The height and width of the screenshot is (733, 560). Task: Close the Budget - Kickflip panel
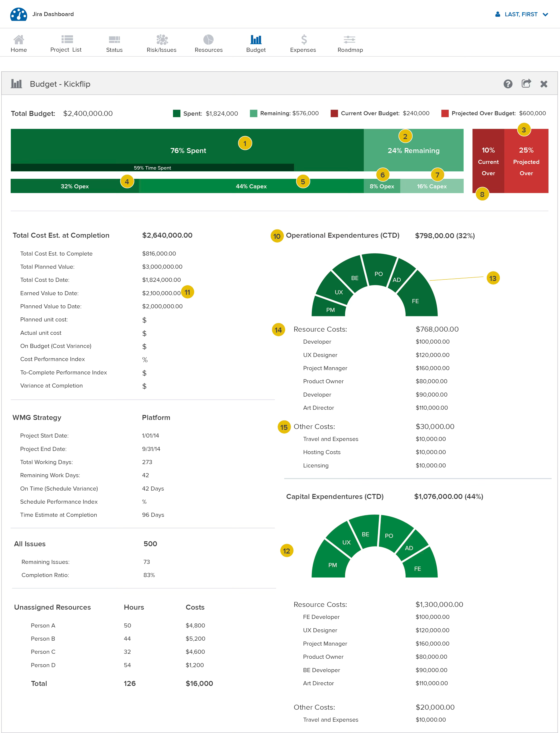point(544,84)
